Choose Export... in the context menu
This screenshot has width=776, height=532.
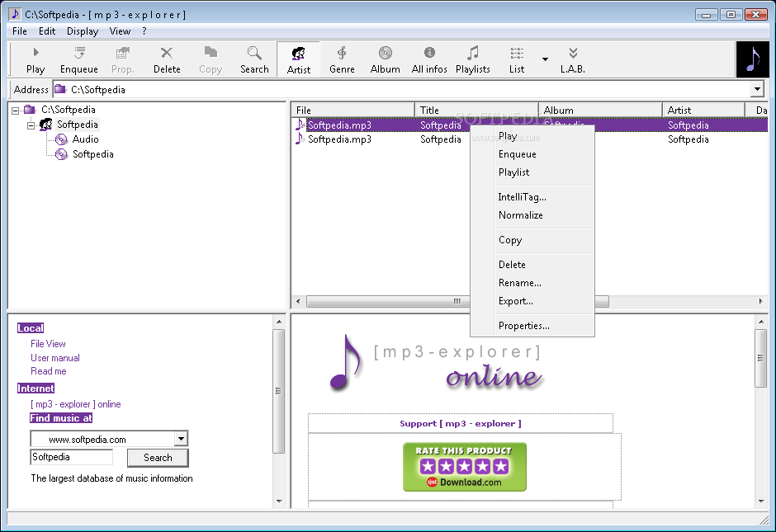pyautogui.click(x=532, y=301)
